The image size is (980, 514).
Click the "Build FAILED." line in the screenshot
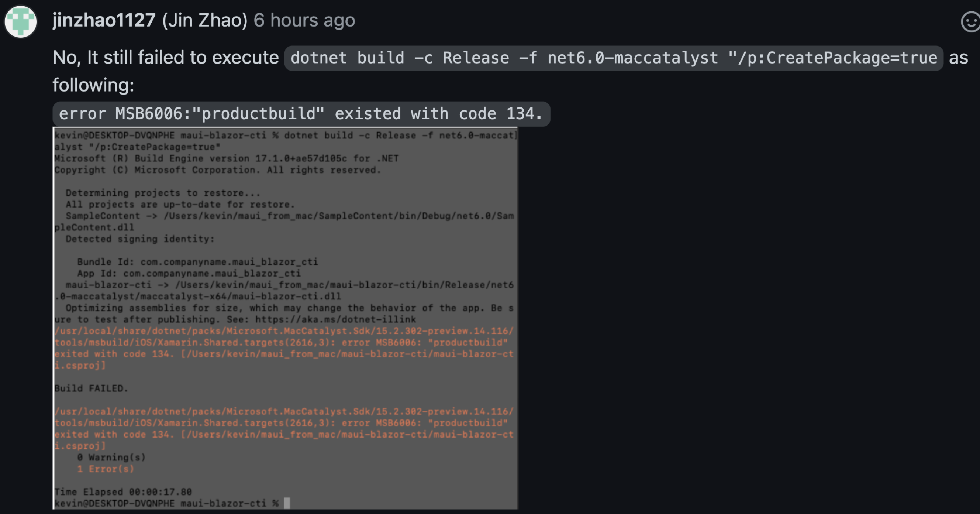[91, 388]
